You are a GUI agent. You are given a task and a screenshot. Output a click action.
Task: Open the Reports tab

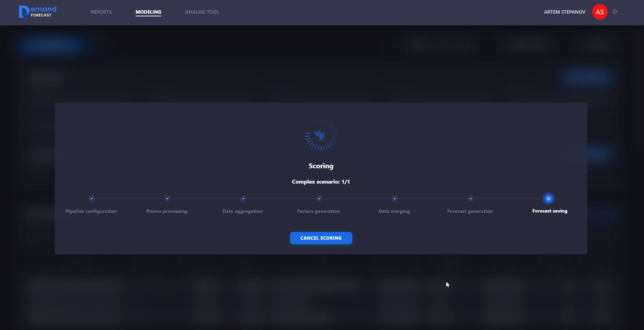coord(101,12)
